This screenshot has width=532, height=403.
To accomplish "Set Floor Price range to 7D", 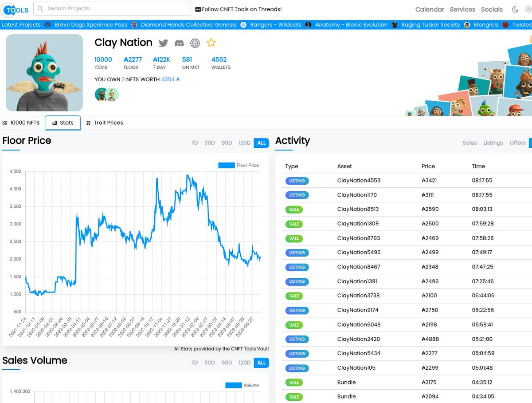I will pyautogui.click(x=194, y=142).
